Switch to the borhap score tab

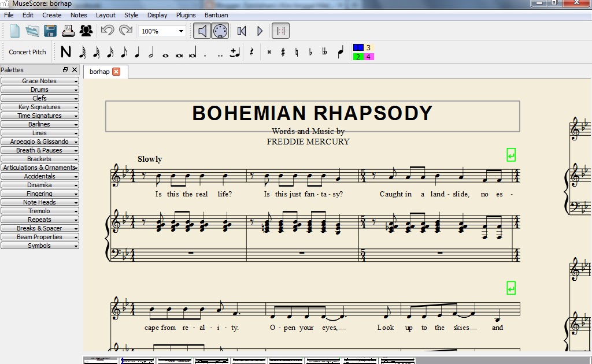point(99,72)
